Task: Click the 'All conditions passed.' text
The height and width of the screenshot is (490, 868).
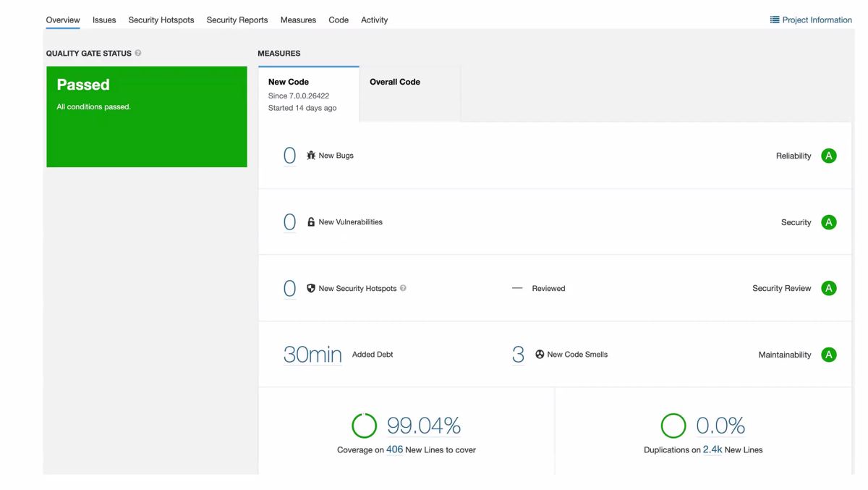Action: (94, 106)
